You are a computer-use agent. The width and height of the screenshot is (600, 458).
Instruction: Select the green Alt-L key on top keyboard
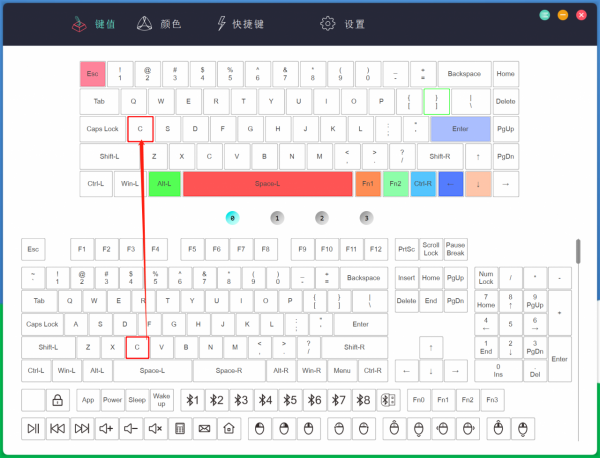[164, 184]
